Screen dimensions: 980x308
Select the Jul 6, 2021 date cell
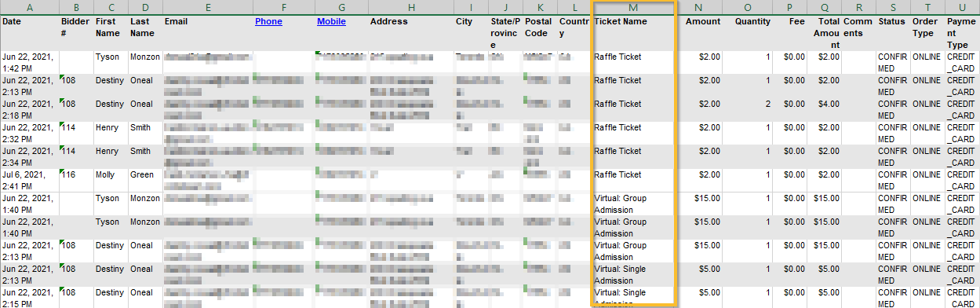pyautogui.click(x=30, y=180)
